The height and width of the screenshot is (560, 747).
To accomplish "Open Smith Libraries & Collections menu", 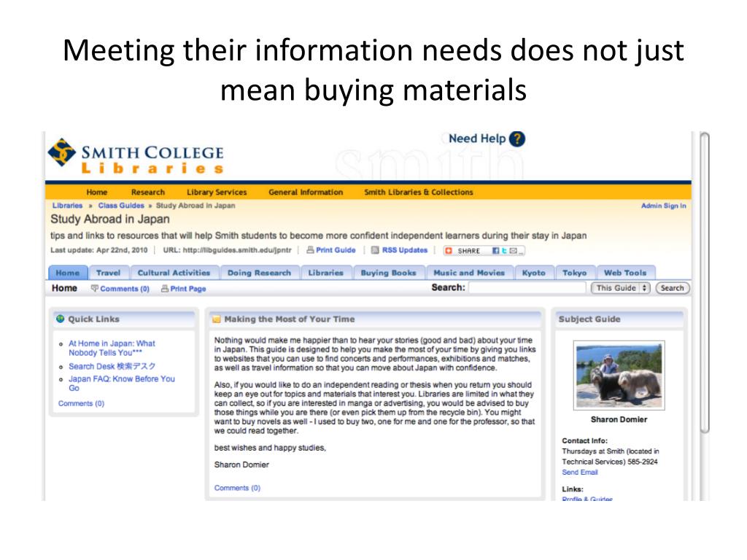I will click(419, 192).
